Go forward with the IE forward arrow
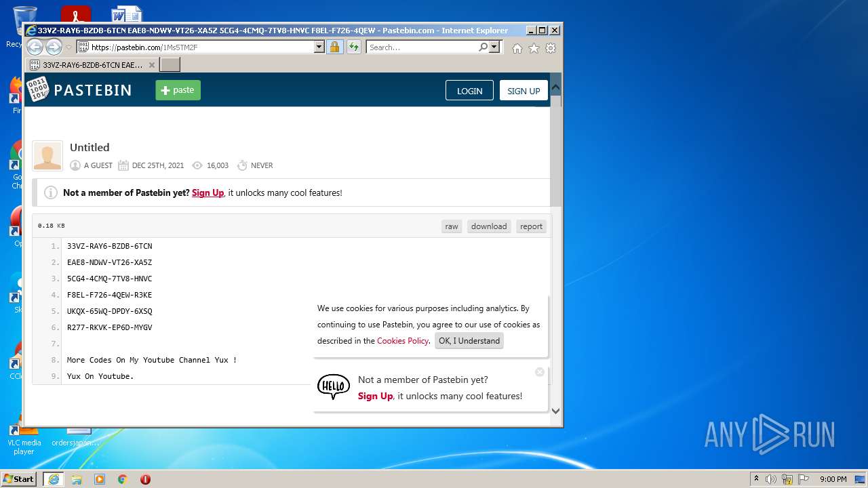868x488 pixels. coord(54,47)
